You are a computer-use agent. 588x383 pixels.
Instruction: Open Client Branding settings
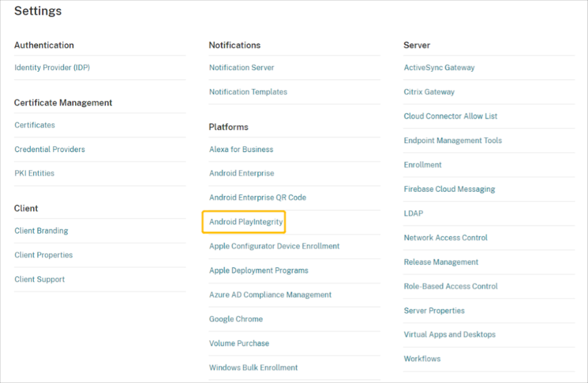pyautogui.click(x=41, y=231)
